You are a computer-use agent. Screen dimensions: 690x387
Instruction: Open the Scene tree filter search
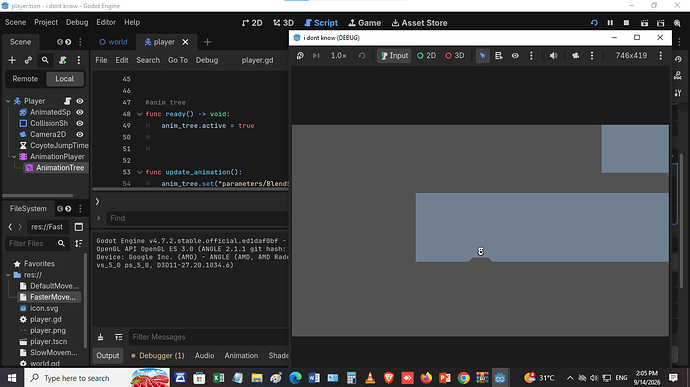tap(45, 60)
